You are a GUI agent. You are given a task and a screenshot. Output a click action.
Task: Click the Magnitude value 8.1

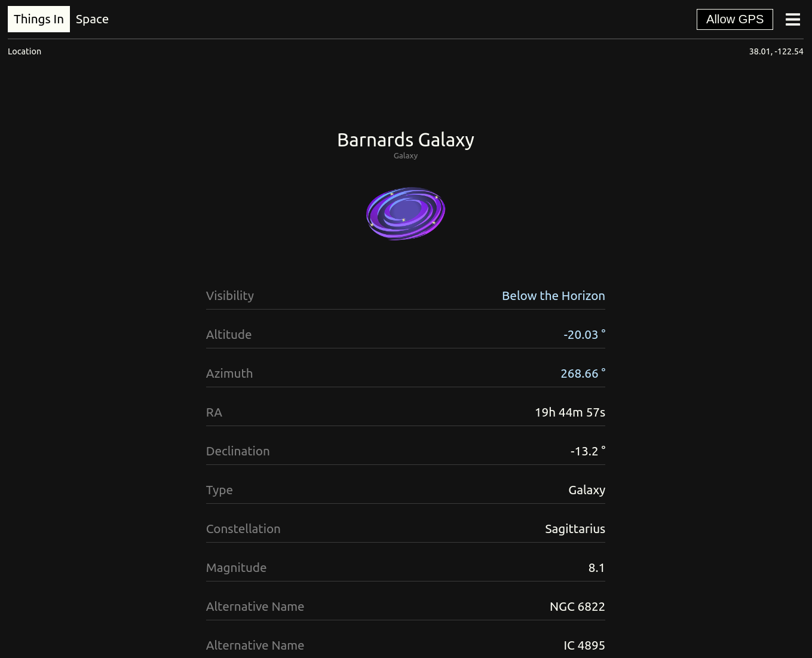point(596,568)
